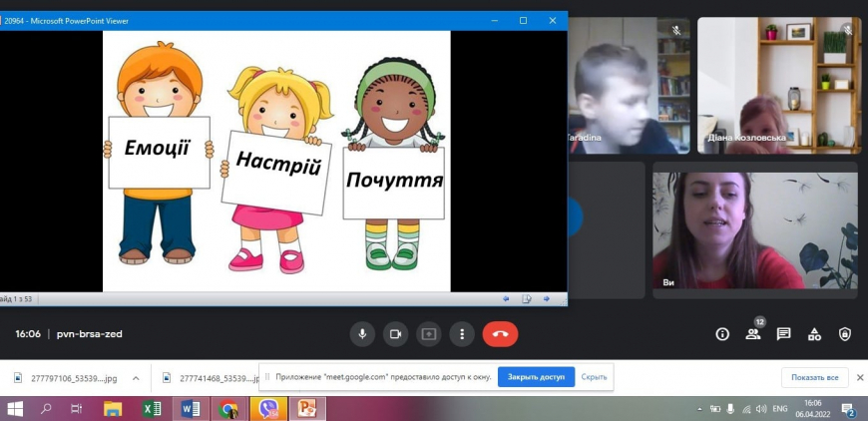Click 'Показать все' downloads button
The height and width of the screenshot is (421, 868).
[814, 378]
